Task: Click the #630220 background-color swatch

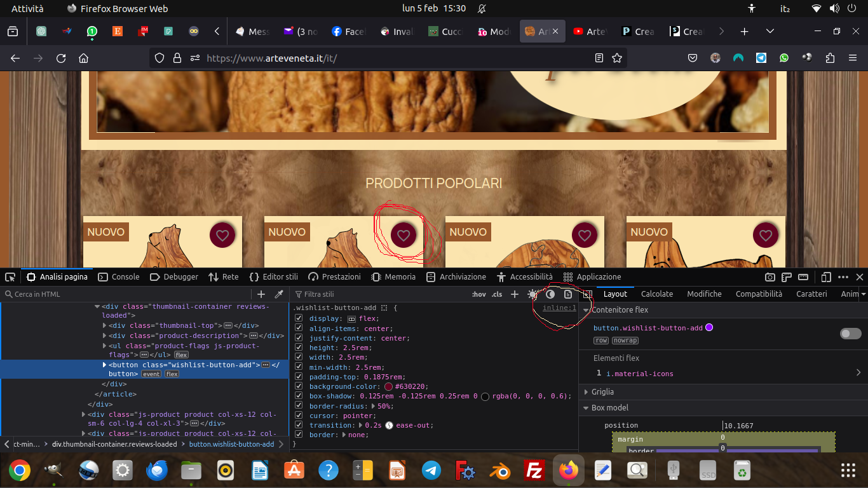Action: pos(389,386)
